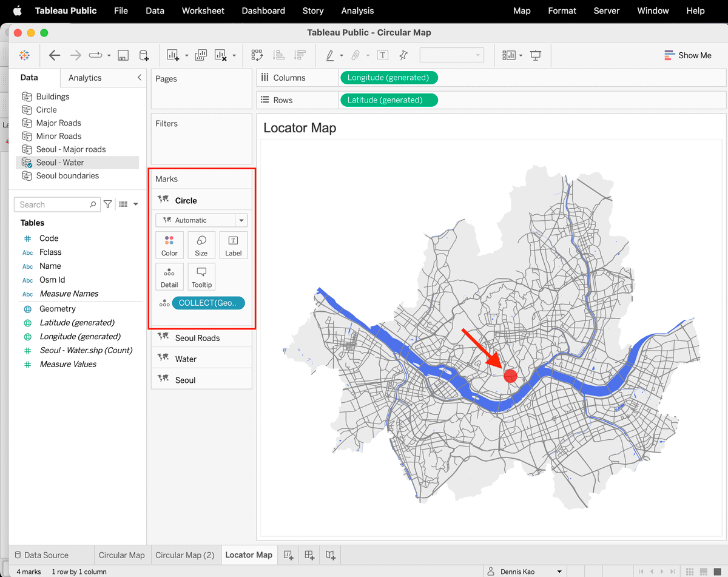Open the Circular Map (2) sheet tab

[x=185, y=555]
